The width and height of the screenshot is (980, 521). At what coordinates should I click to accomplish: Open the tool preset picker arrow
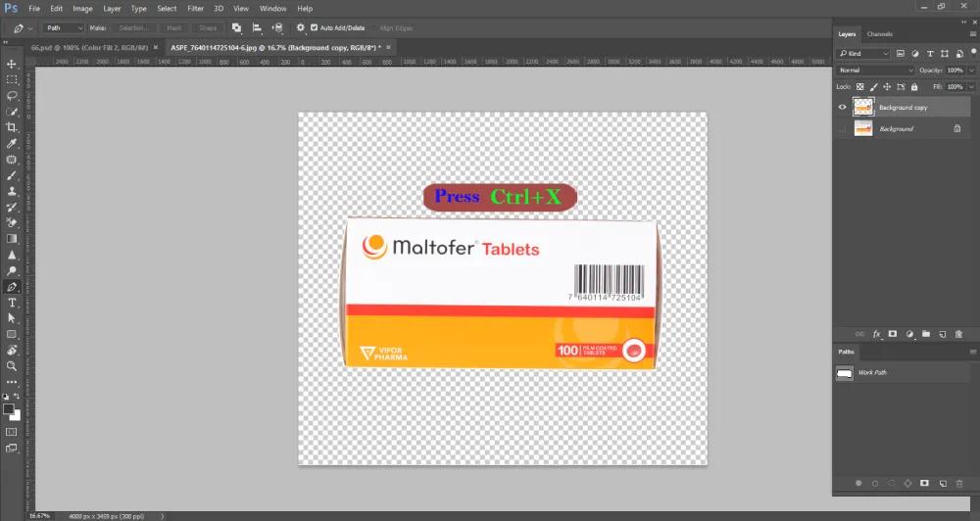pos(30,28)
